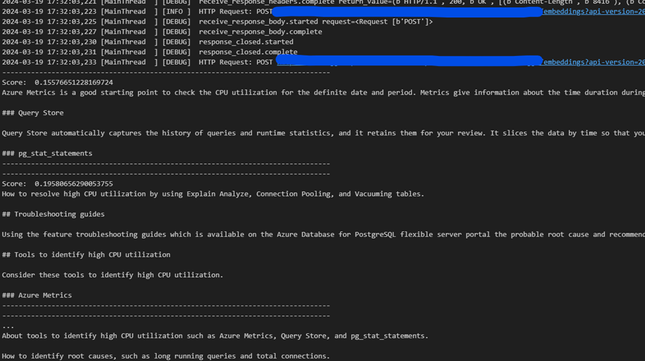Image resolution: width=645 pixels, height=361 pixels.
Task: Click the 'receive_response_body.complete' log line
Action: (x=162, y=32)
